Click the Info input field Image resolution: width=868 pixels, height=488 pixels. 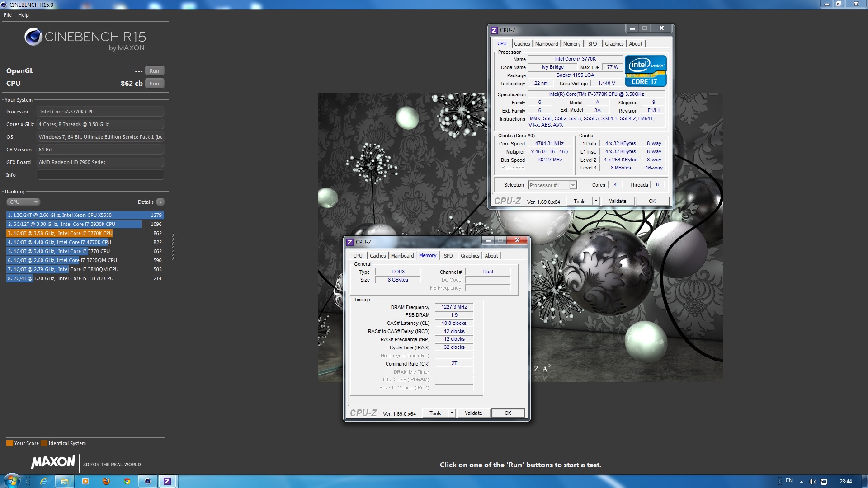tap(100, 175)
